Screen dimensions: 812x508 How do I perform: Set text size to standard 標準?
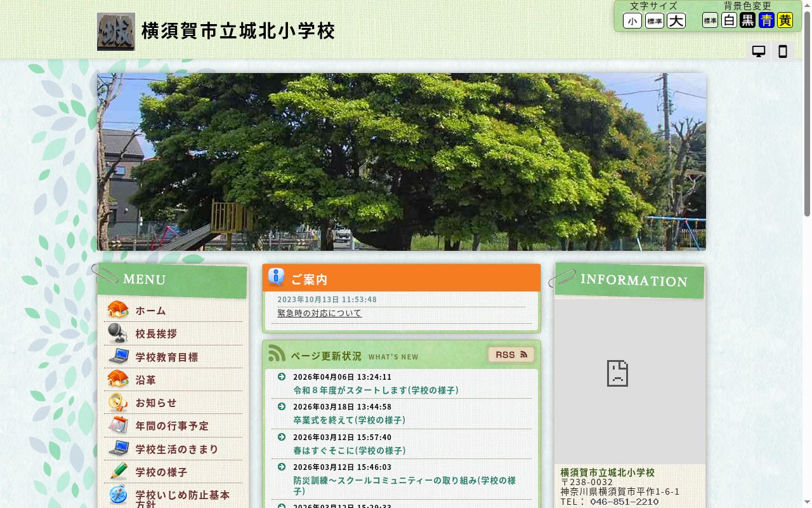pos(655,21)
